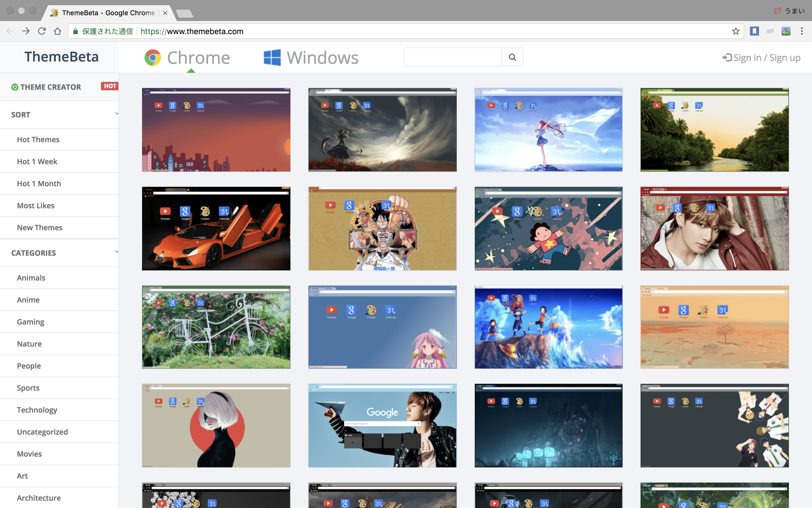Image resolution: width=812 pixels, height=508 pixels.
Task: Open the red jacket portrait theme
Action: (715, 229)
